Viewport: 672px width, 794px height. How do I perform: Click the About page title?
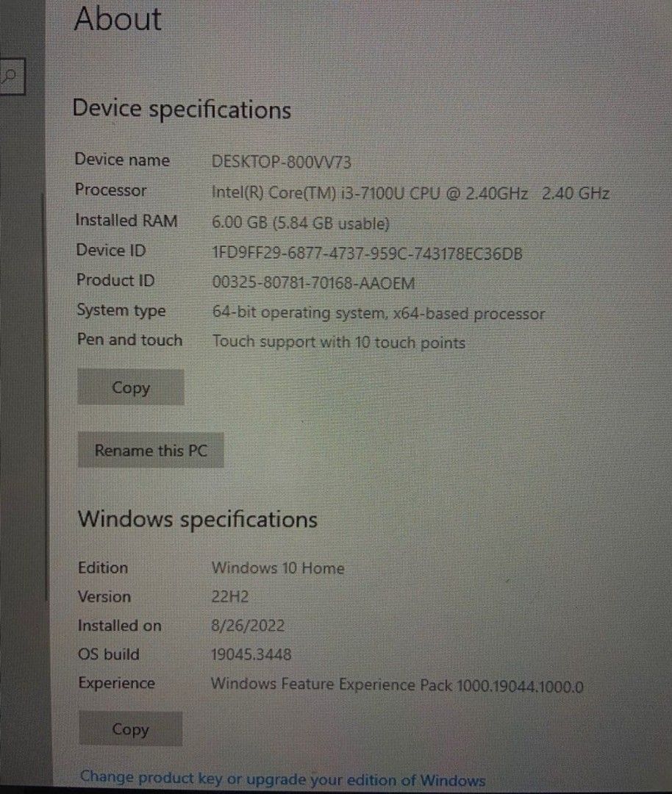point(118,18)
